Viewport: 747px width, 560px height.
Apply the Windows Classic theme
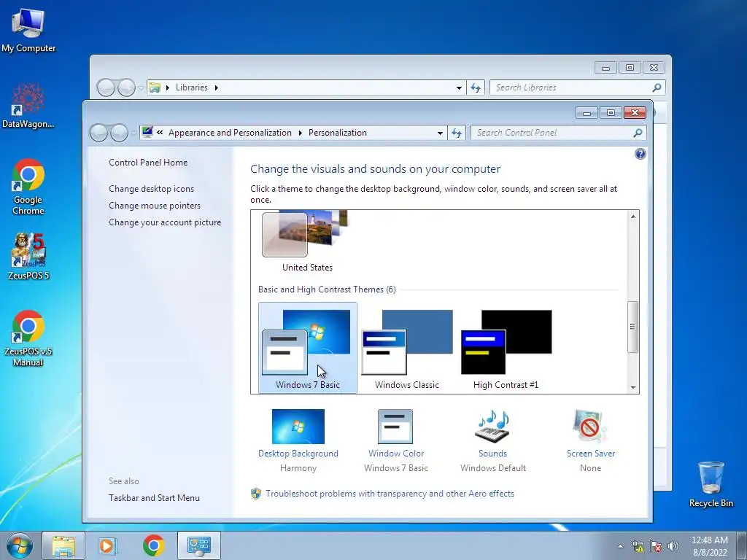point(407,348)
